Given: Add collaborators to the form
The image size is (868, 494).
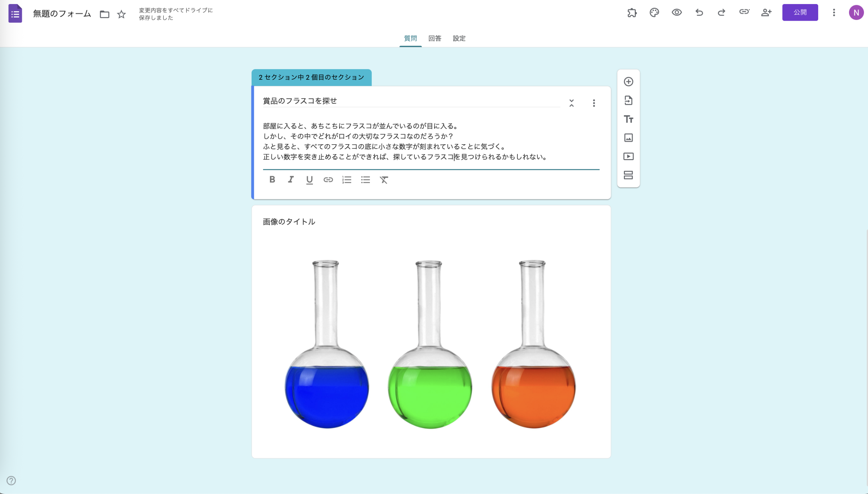Looking at the screenshot, I should click(767, 12).
